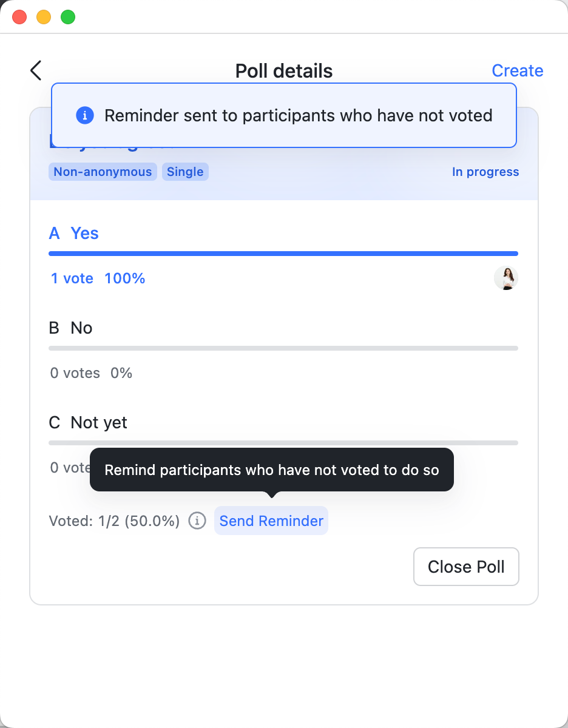Screen dimensions: 568x728
Task: Click the In progress status label
Action: pyautogui.click(x=485, y=172)
